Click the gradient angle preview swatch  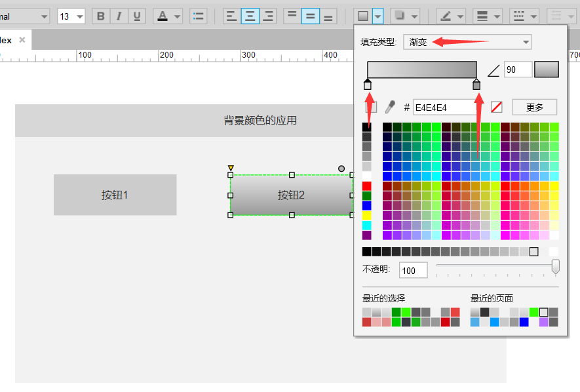(x=547, y=69)
